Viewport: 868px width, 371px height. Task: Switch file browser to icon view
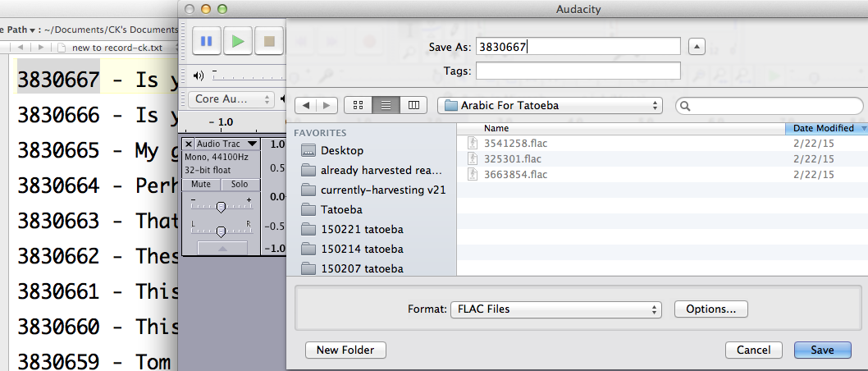357,105
